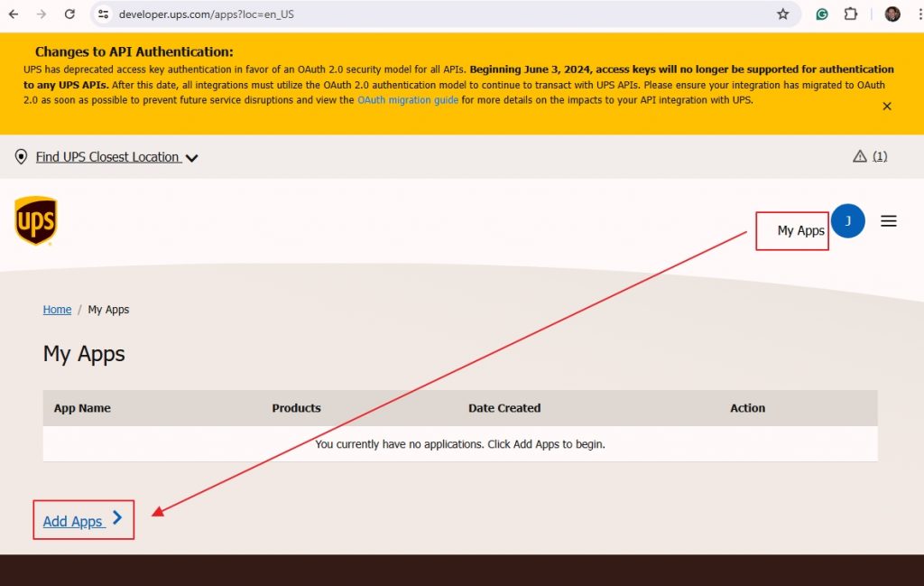Image resolution: width=924 pixels, height=586 pixels.
Task: Dismiss the API authentication banner
Action: (887, 106)
